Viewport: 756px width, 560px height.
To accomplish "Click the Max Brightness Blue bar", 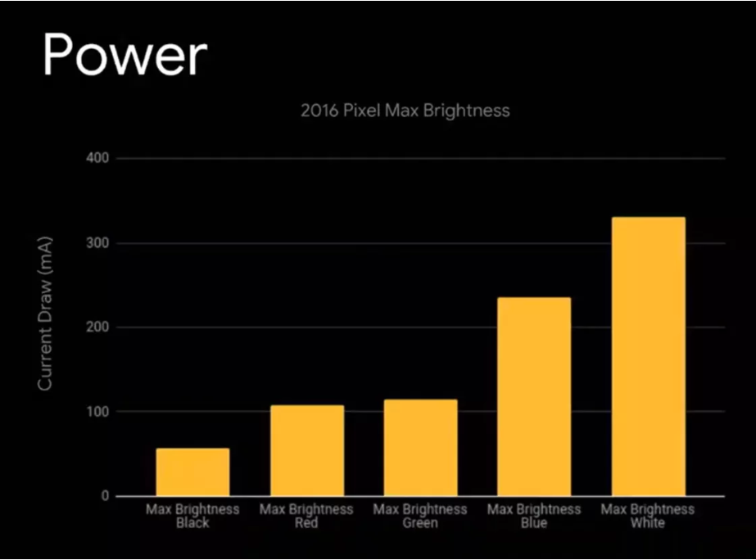I will pos(534,396).
